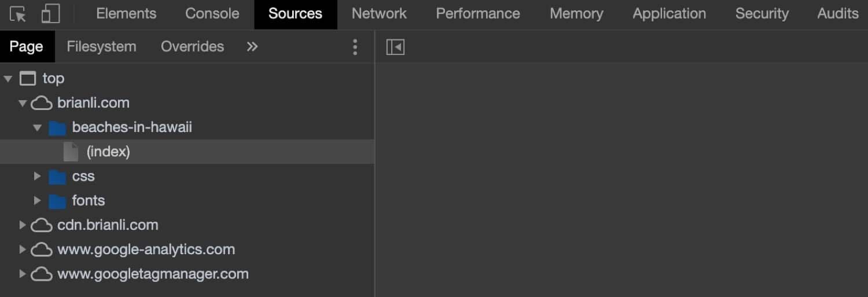Select the www.googletagmanager.com tree item
The image size is (868, 297).
[153, 274]
